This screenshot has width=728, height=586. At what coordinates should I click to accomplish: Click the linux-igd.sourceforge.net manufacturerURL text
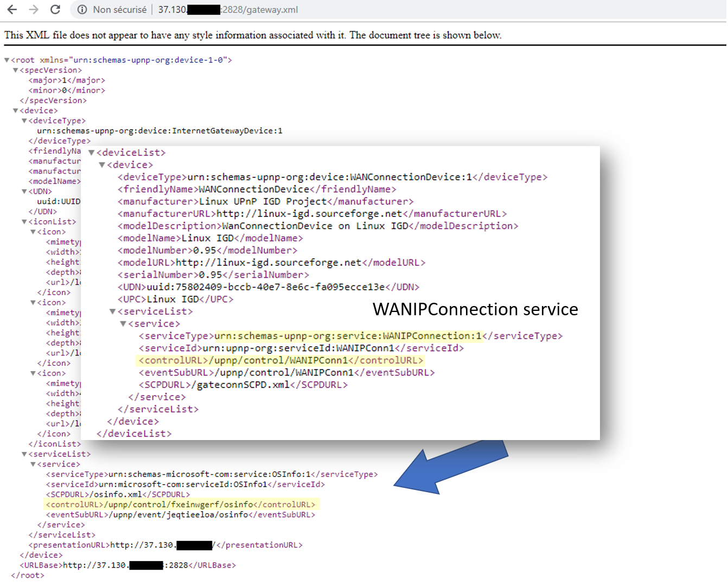click(309, 214)
